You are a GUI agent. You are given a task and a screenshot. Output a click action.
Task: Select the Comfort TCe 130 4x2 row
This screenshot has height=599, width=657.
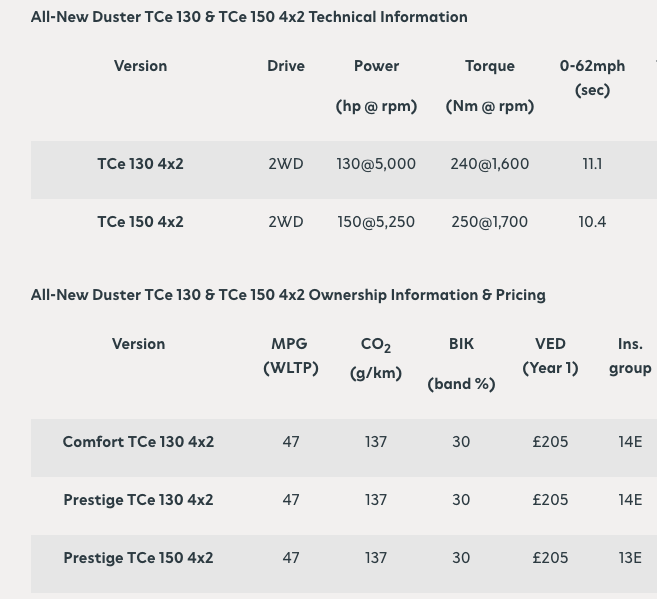tap(344, 442)
